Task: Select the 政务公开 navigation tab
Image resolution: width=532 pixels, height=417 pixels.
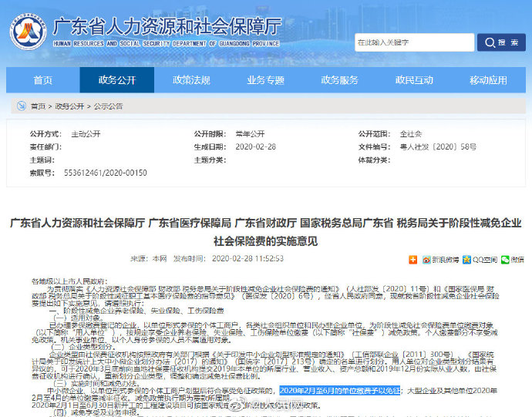Action: [x=117, y=80]
